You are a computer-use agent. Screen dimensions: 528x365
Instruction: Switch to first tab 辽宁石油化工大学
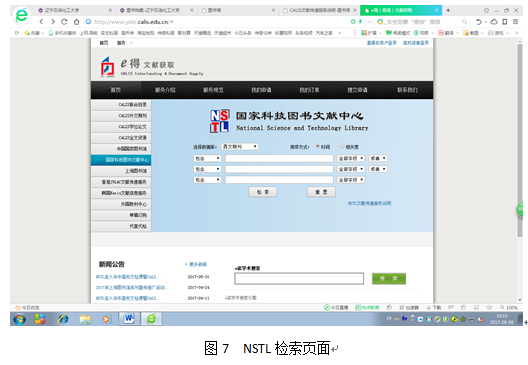74,10
